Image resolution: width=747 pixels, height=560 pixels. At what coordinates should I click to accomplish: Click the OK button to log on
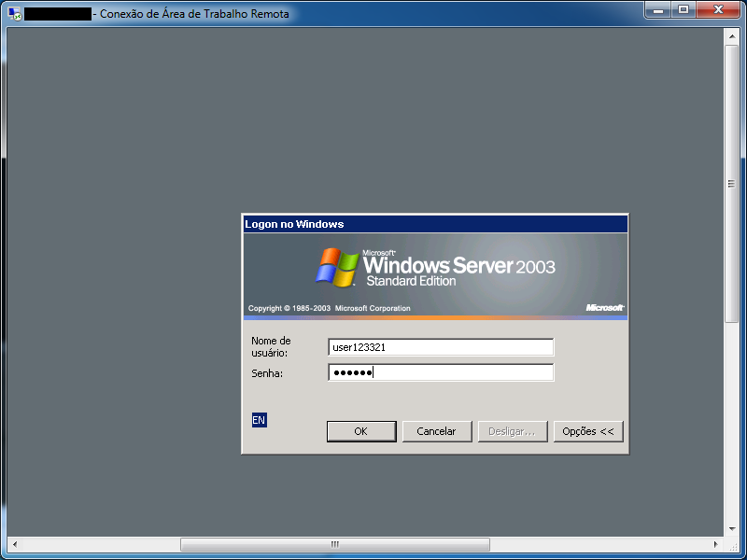tap(361, 431)
